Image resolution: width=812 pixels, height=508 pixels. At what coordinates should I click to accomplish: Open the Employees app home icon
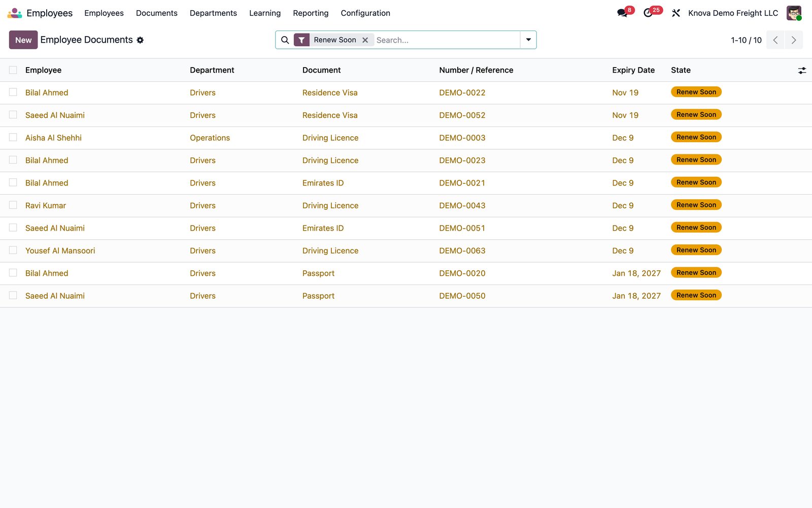(x=15, y=13)
